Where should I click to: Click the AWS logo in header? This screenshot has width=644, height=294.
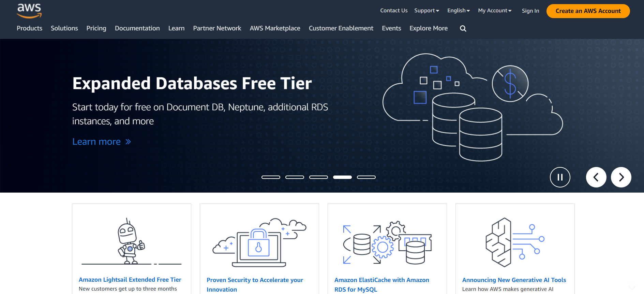point(29,11)
